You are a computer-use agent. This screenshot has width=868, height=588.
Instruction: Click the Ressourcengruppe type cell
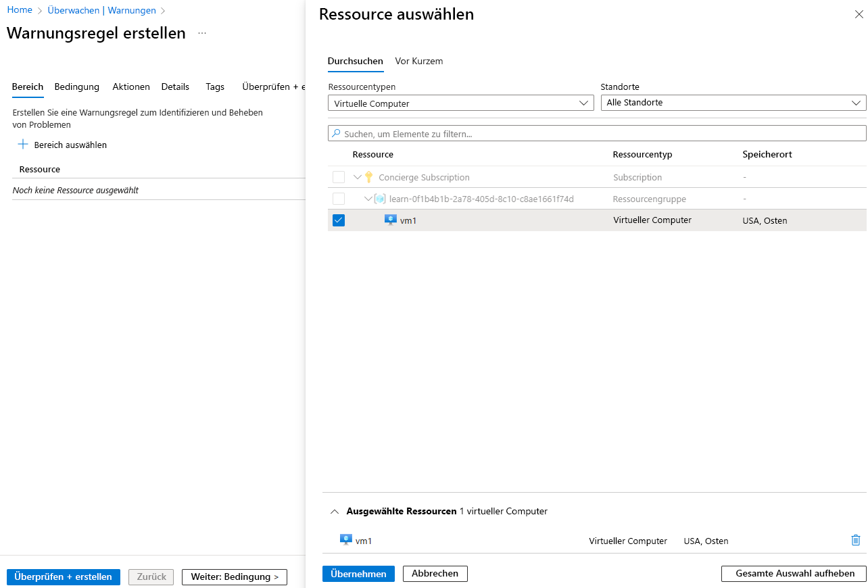click(650, 199)
